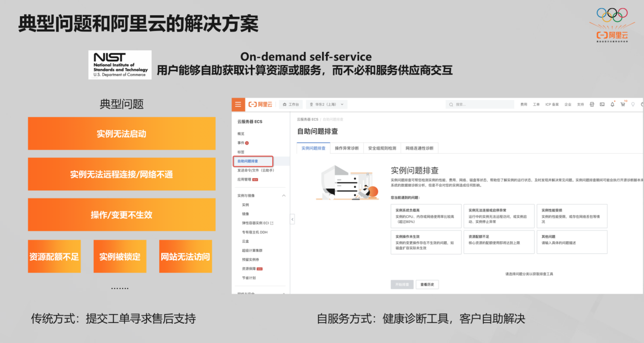Image resolution: width=644 pixels, height=343 pixels.
Task: Open 超级计算集群 sidebar item
Action: (x=252, y=250)
